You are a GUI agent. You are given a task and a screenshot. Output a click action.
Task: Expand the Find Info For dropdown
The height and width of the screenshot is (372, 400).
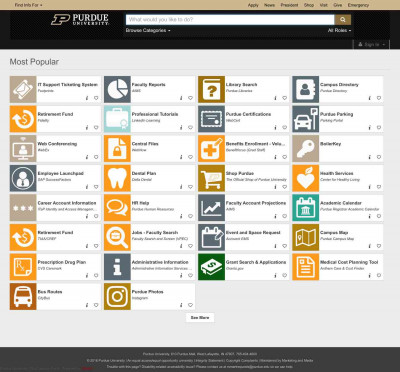[x=29, y=5]
